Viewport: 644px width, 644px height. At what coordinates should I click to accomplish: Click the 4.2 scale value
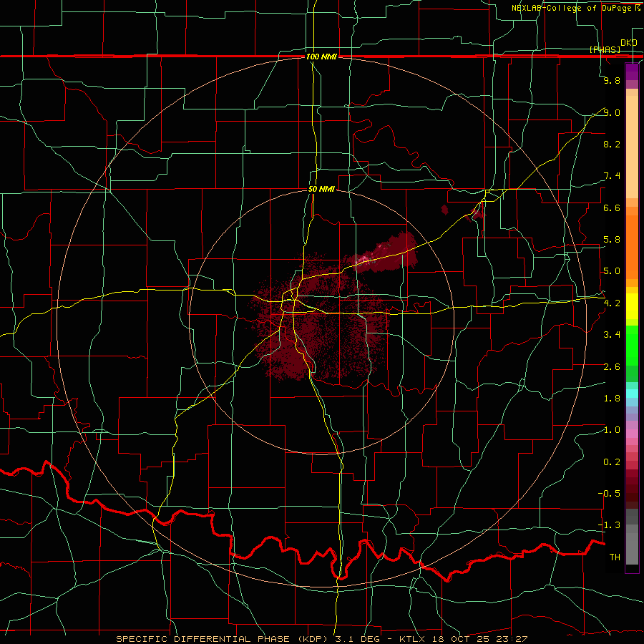pos(612,303)
